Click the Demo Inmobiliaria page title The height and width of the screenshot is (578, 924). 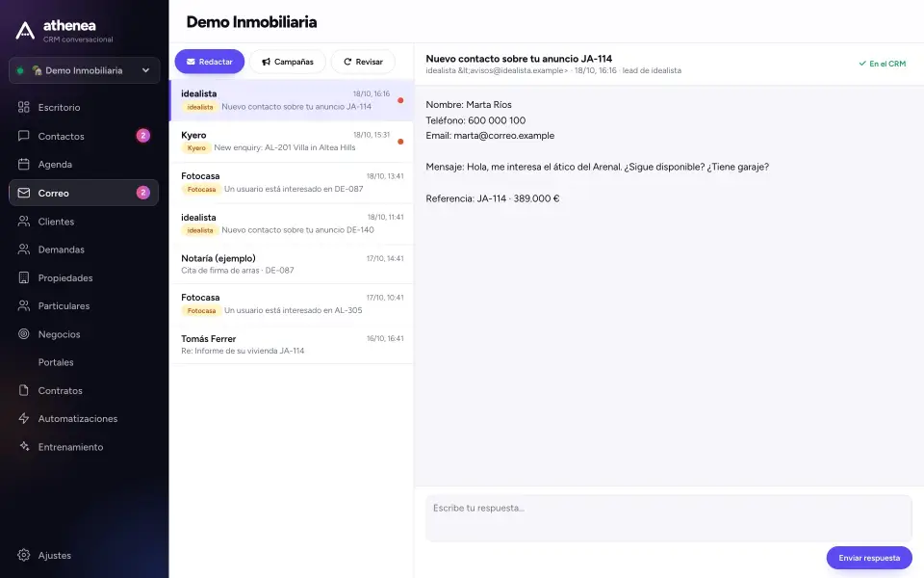click(x=251, y=22)
